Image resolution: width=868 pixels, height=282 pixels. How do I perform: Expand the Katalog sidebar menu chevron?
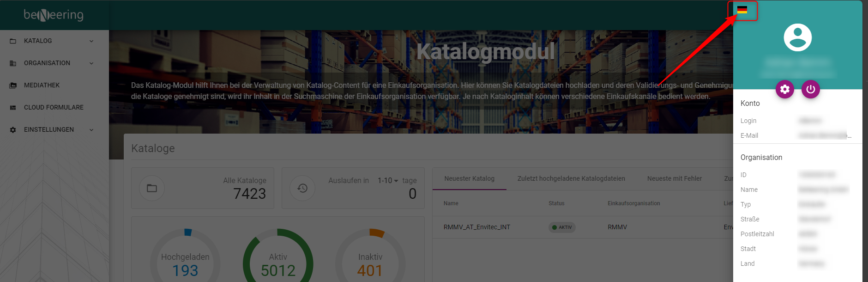(x=91, y=41)
